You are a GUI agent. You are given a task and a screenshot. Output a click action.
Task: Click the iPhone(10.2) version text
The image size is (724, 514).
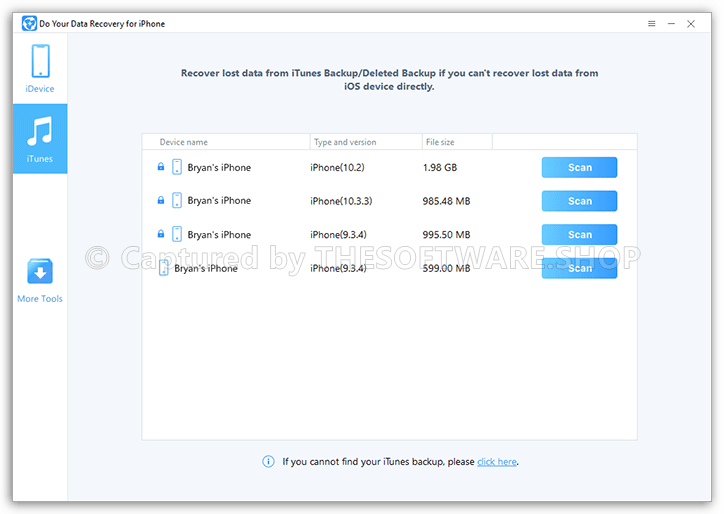point(337,168)
